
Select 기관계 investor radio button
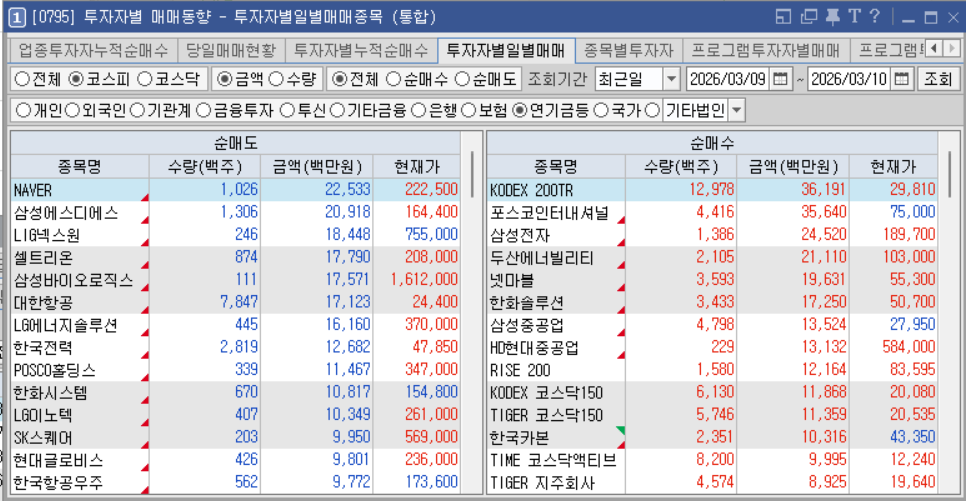[137, 110]
